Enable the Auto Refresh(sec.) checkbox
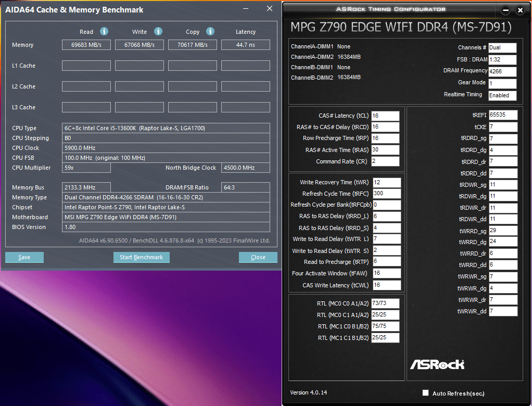 425,393
